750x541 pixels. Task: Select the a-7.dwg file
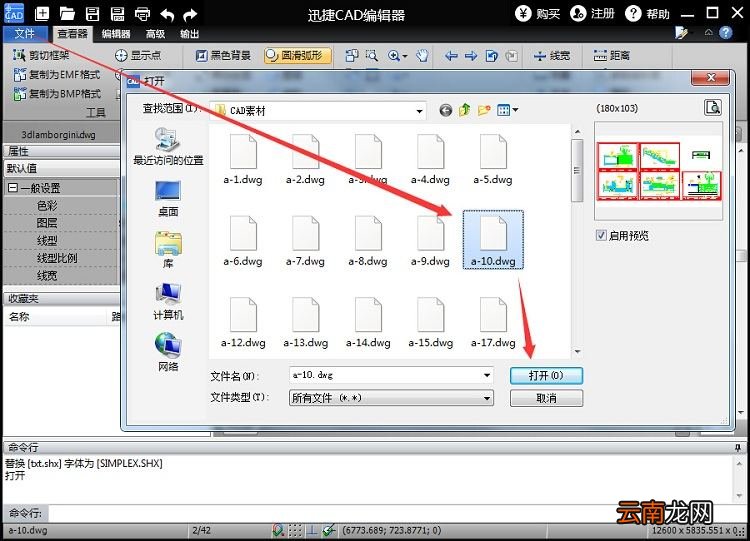coord(305,241)
